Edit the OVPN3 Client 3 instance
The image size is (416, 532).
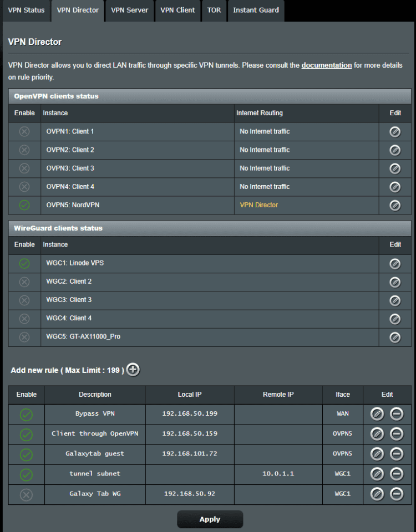tap(394, 168)
